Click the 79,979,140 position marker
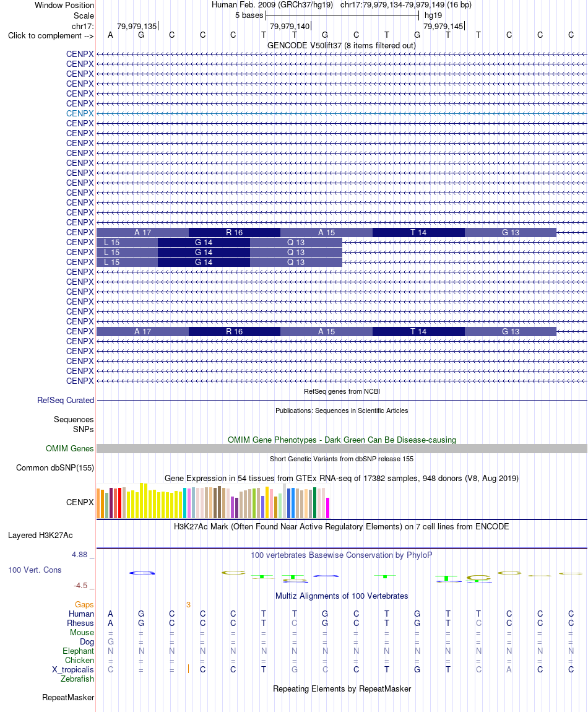 coord(290,27)
